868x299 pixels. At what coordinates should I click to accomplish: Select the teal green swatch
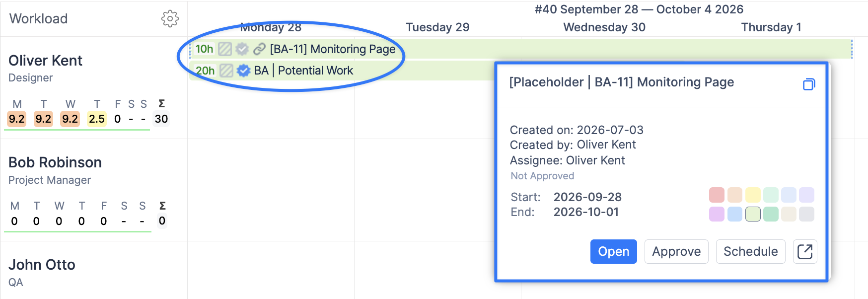pyautogui.click(x=771, y=214)
